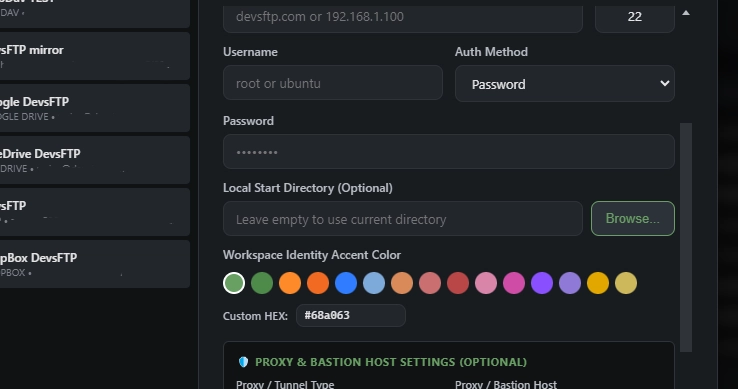This screenshot has width=738, height=389.
Task: Select the vivid blue accent swatch
Action: (x=346, y=283)
